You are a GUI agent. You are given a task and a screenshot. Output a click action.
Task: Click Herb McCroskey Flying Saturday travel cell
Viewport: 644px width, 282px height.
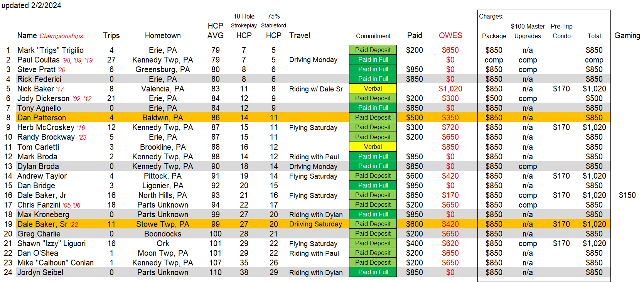click(x=313, y=128)
